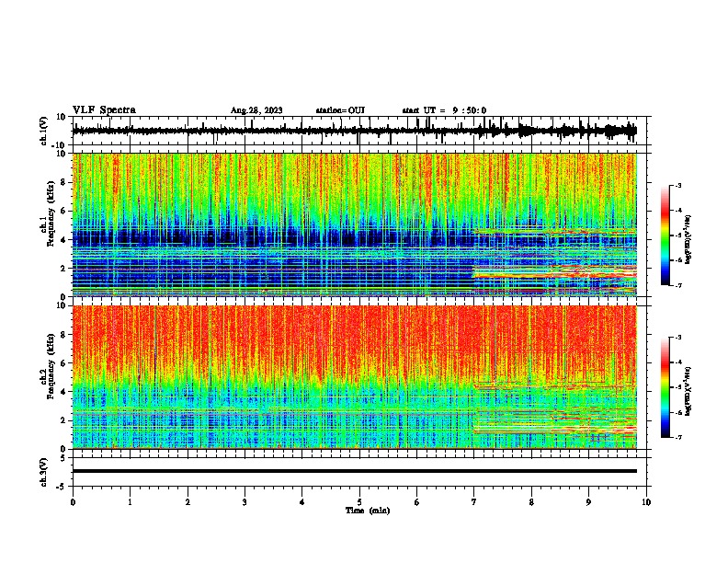The image size is (728, 563).
Task: Select the "ch.3(V)" axis label
Action: coord(44,472)
